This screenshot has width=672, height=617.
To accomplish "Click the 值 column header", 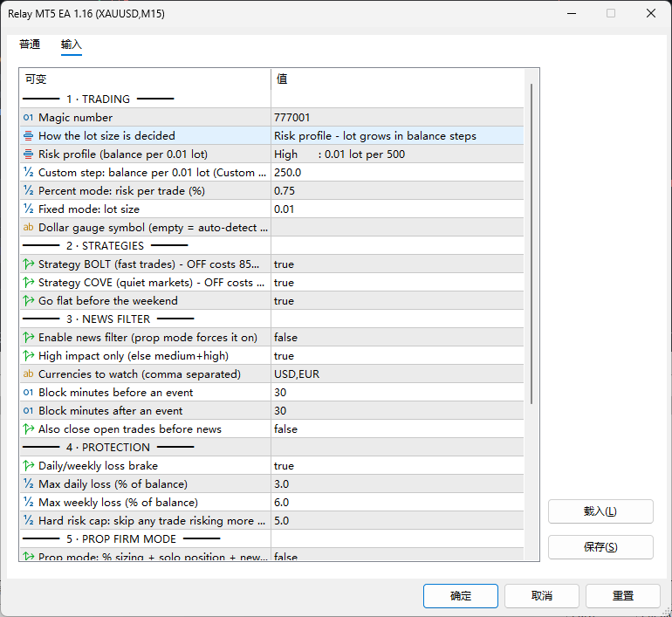I will [x=397, y=79].
